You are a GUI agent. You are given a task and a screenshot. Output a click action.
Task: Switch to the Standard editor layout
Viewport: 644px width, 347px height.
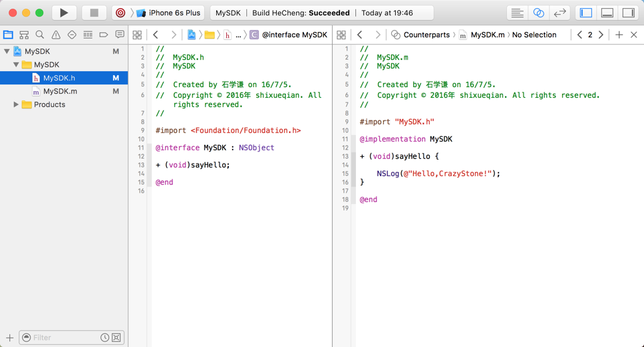click(517, 13)
